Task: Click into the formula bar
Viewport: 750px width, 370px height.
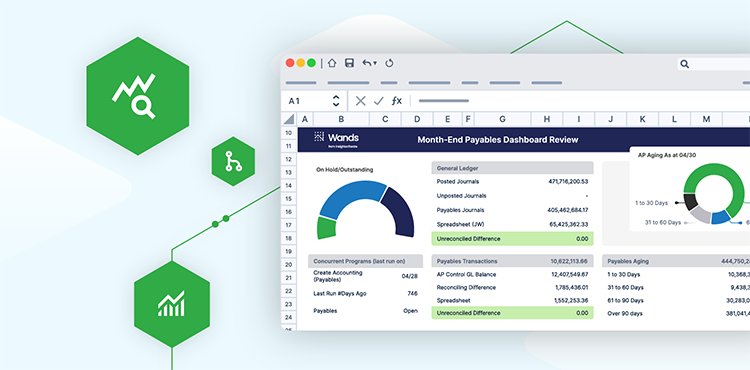Action: point(579,101)
